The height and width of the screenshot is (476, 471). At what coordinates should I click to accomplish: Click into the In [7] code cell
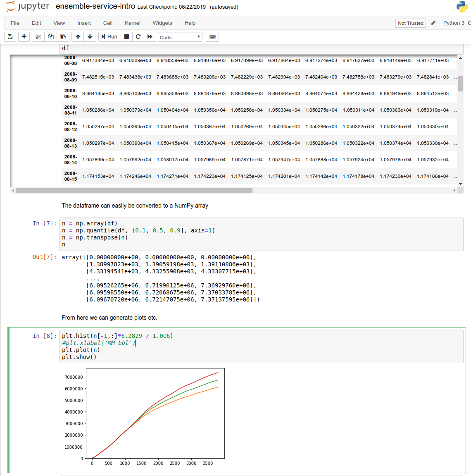pos(261,234)
